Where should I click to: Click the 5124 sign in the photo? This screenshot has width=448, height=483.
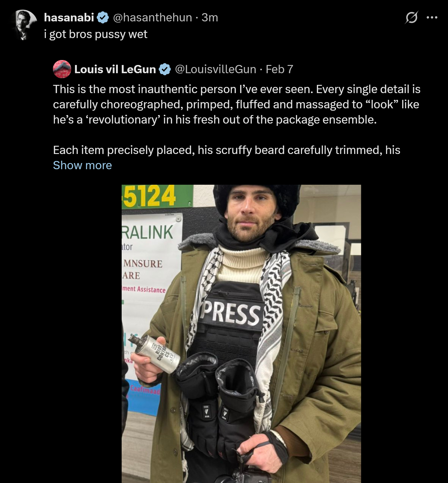point(149,196)
